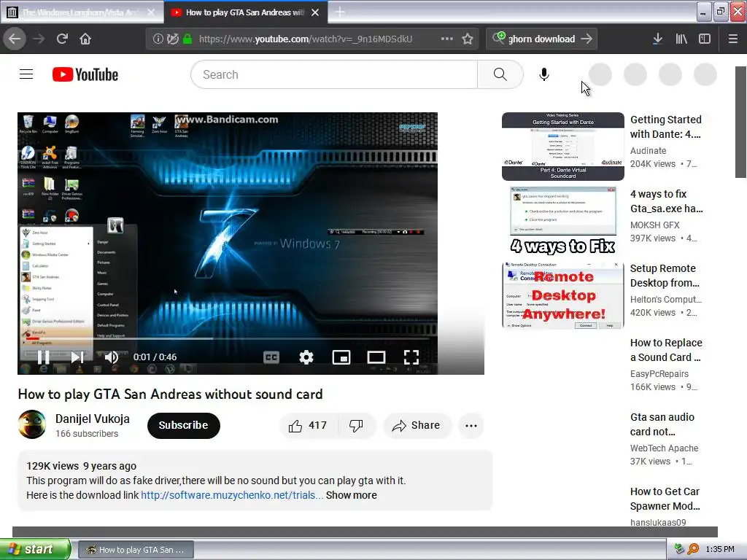This screenshot has height=560, width=747.
Task: Open the Library icon in the toolbar
Action: [x=681, y=39]
